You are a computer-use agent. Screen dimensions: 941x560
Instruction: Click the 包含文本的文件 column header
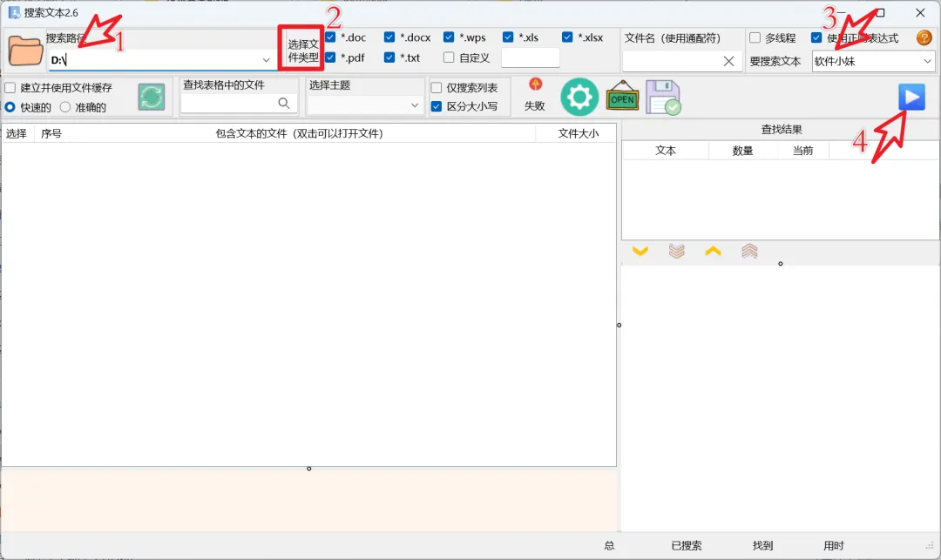[x=300, y=134]
